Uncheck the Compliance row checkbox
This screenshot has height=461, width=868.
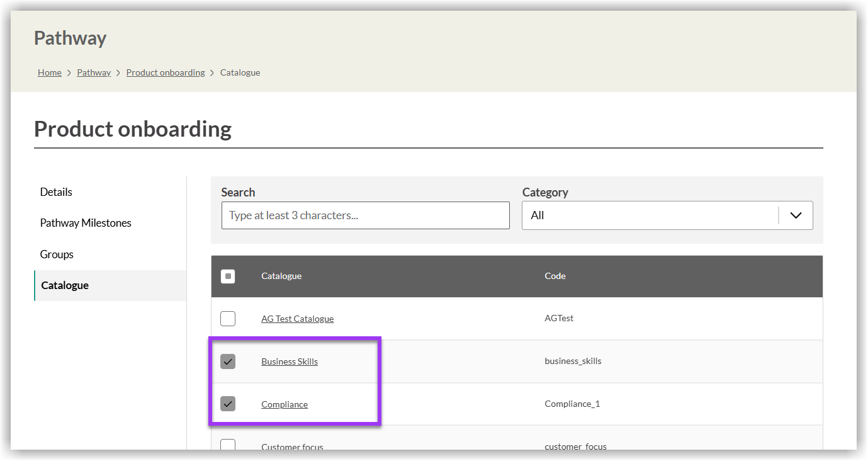[228, 404]
